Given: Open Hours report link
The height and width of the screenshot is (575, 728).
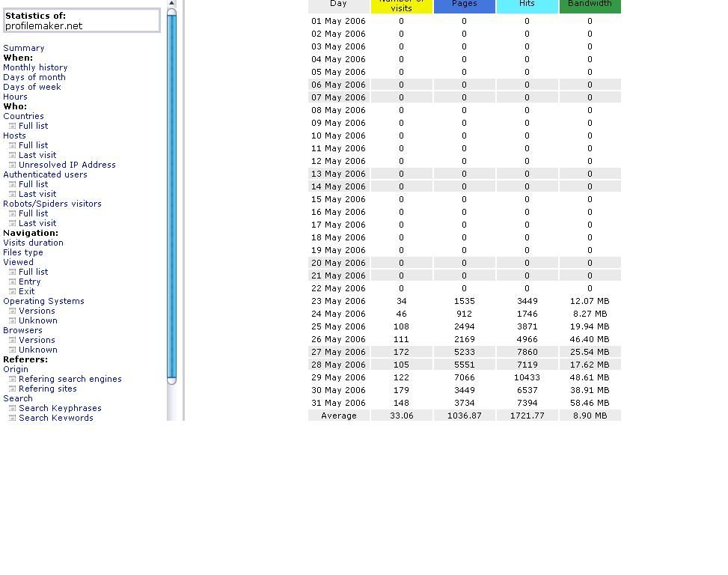Looking at the screenshot, I should click(15, 97).
